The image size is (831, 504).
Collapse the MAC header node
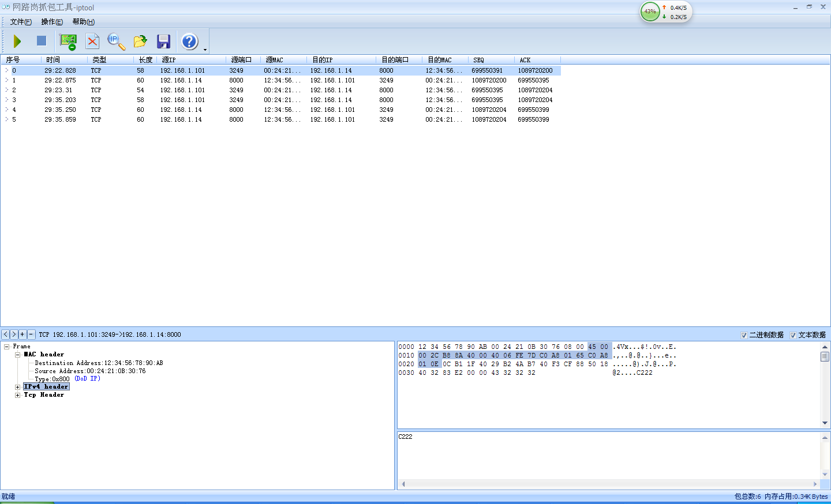pos(18,355)
